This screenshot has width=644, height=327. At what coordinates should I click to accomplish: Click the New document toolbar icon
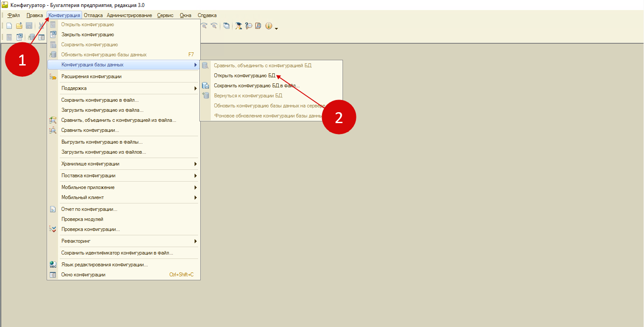pos(9,26)
